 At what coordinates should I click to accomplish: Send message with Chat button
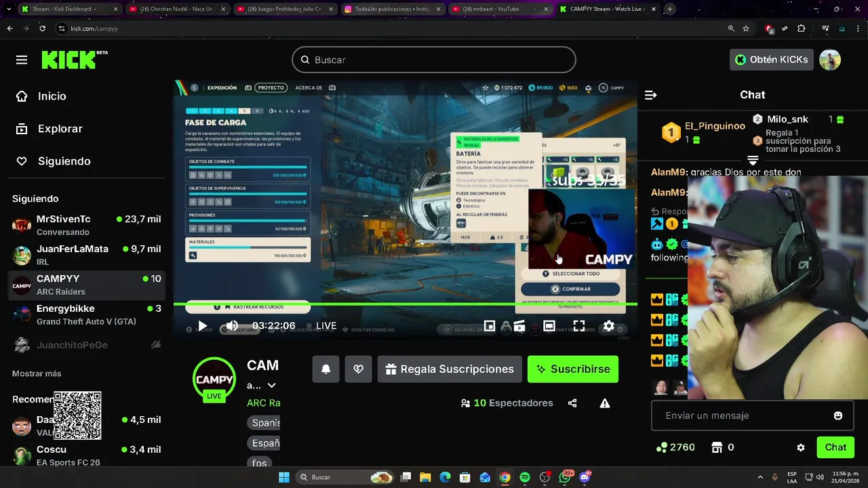point(835,447)
